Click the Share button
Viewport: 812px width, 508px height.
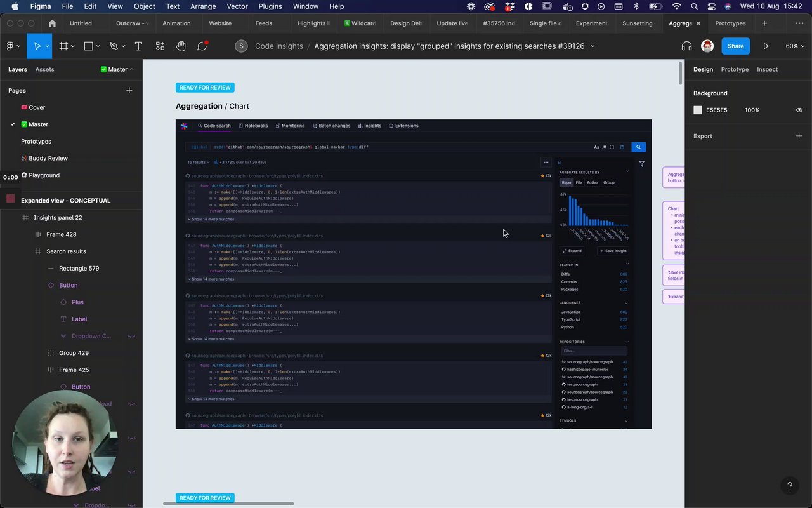pyautogui.click(x=736, y=46)
